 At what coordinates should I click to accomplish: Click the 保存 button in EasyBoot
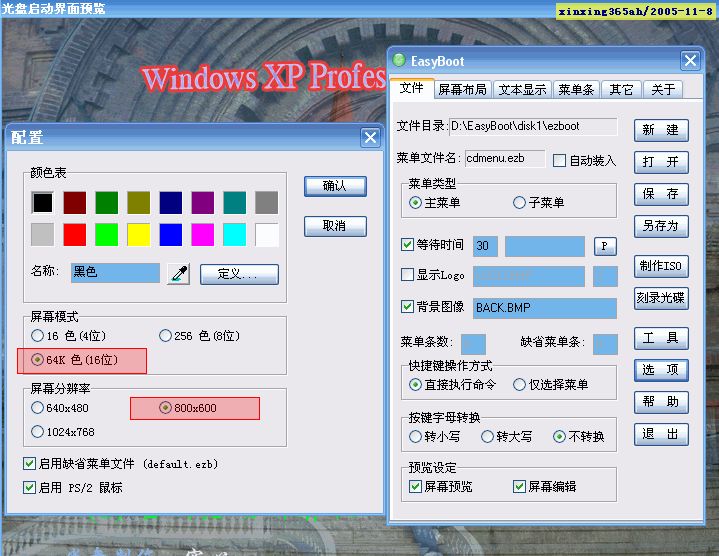click(x=661, y=194)
